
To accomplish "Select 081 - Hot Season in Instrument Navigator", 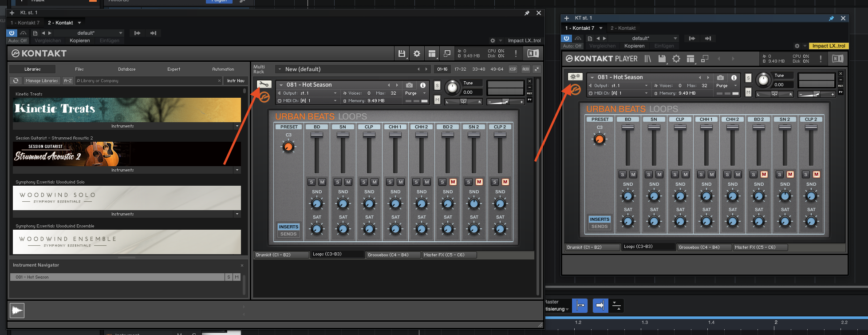I will pyautogui.click(x=118, y=277).
